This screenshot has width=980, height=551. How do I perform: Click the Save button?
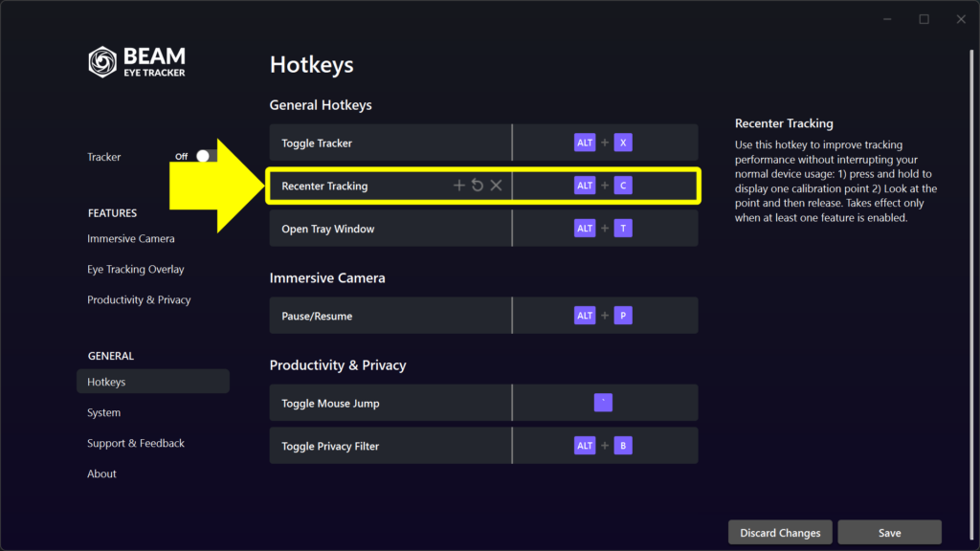click(889, 533)
